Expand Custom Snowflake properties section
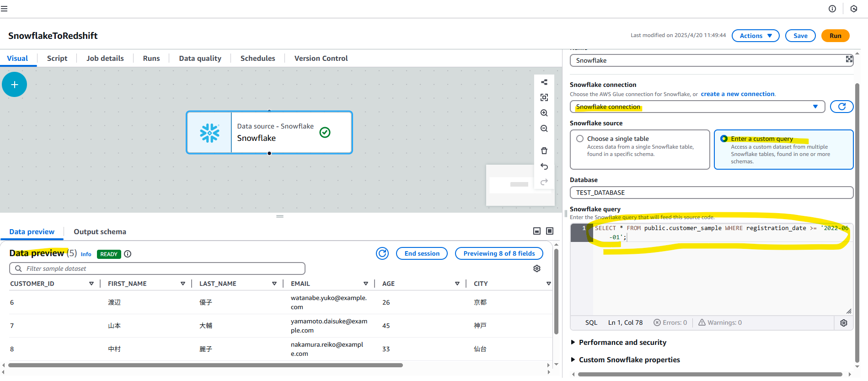Viewport: 868px width, 381px height. [625, 360]
